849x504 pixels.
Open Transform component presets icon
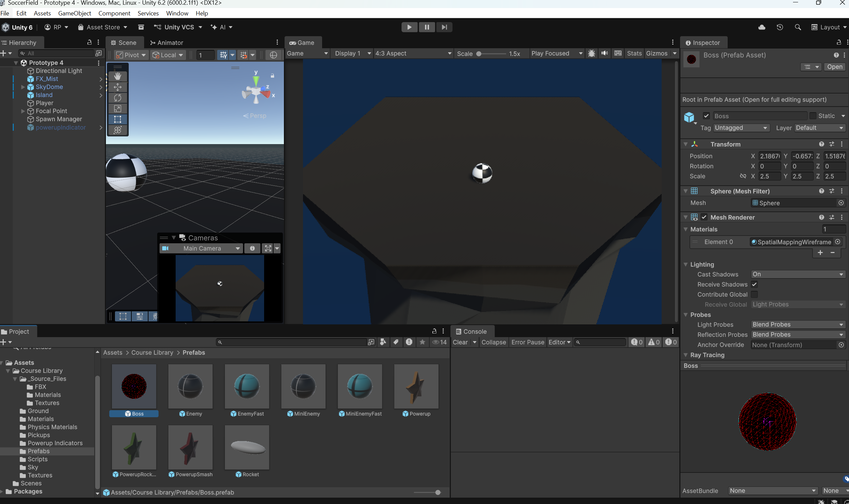click(x=832, y=144)
